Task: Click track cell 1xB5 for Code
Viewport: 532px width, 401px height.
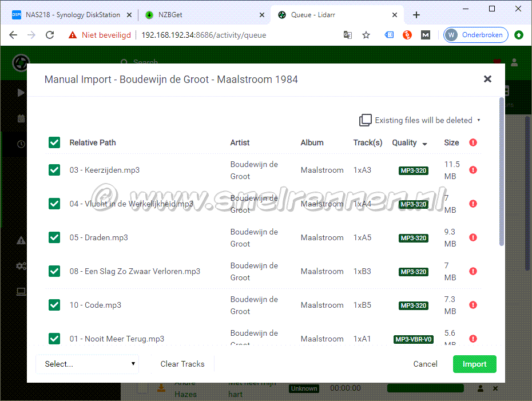Action: tap(362, 305)
